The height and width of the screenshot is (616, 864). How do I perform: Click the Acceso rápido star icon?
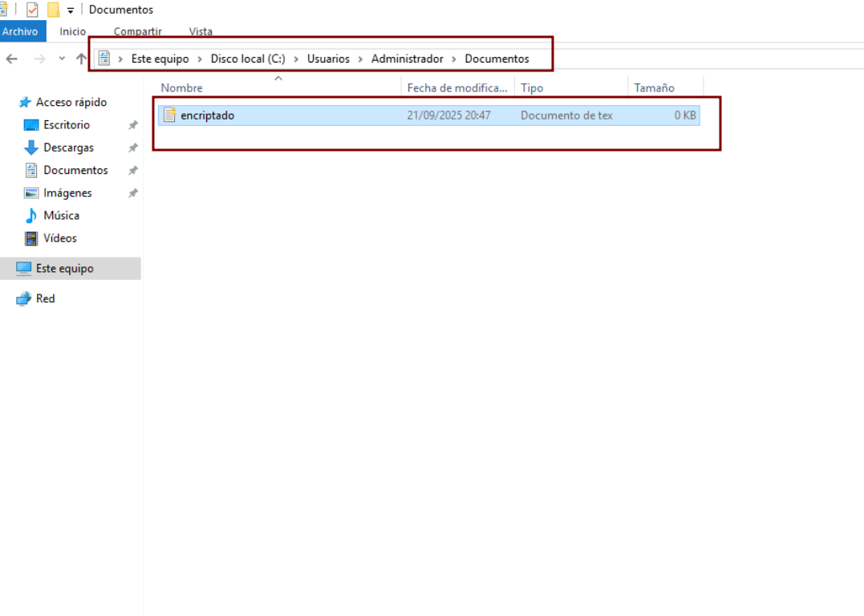(25, 102)
